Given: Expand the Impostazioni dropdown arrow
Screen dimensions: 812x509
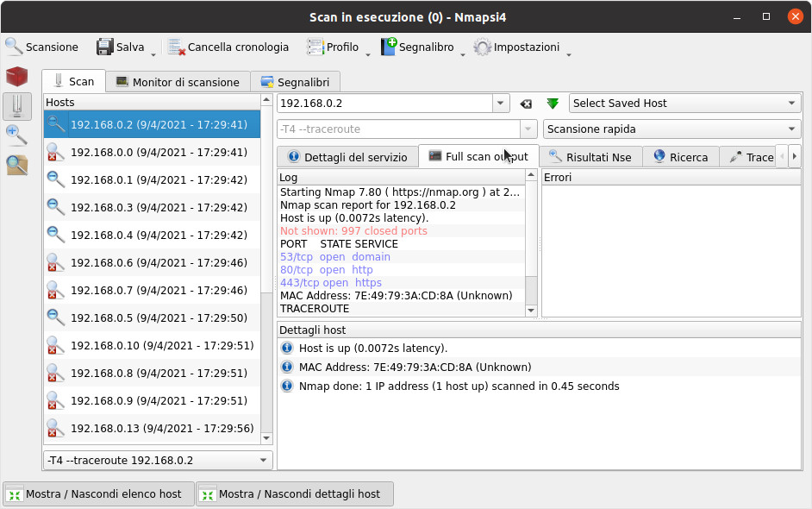Looking at the screenshot, I should [x=569, y=53].
